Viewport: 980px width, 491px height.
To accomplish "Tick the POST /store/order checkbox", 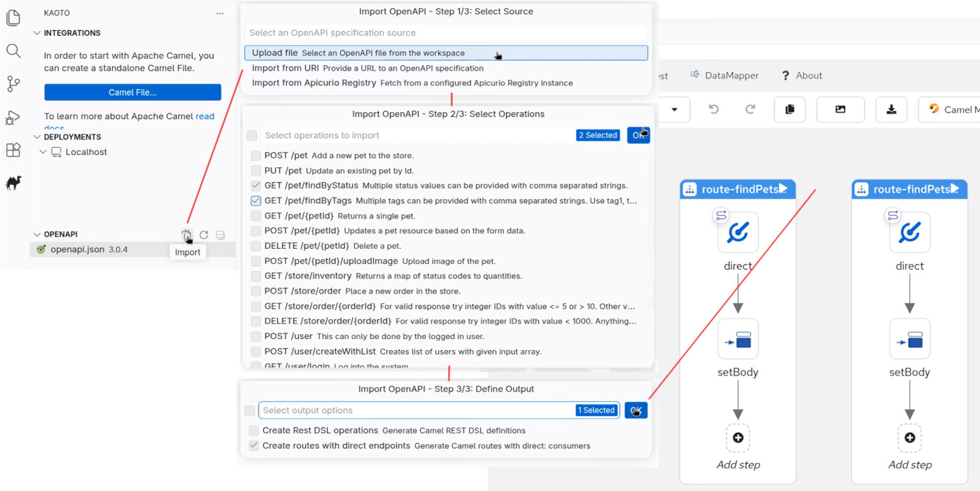I will (x=256, y=291).
